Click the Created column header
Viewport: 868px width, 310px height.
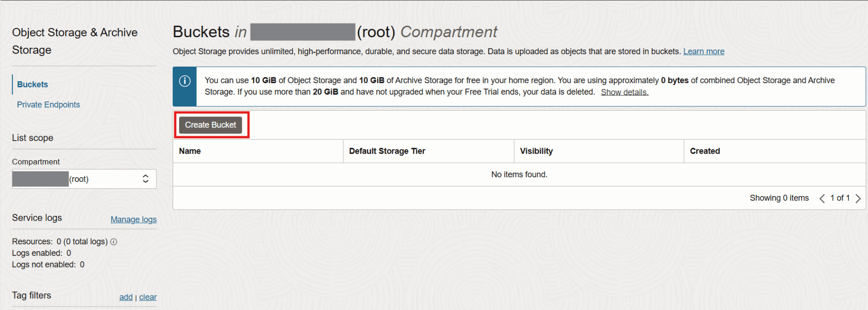coord(704,151)
